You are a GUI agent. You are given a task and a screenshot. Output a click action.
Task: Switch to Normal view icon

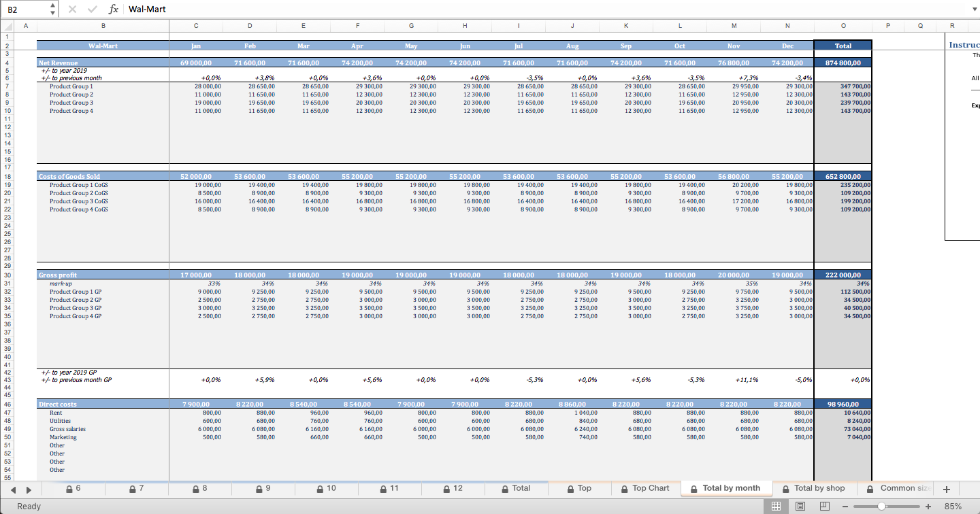pyautogui.click(x=775, y=506)
